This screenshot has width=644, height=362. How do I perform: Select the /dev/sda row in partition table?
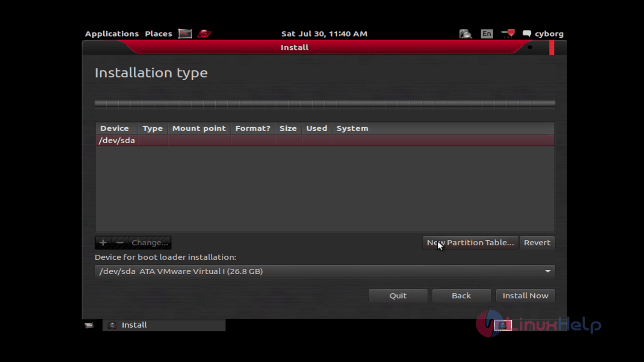point(325,140)
